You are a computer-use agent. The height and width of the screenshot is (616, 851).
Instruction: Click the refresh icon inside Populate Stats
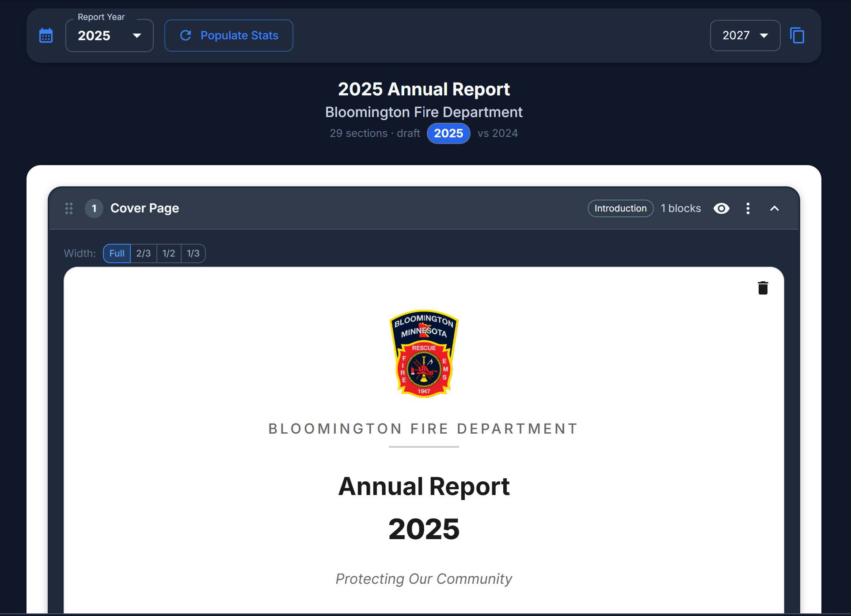(186, 35)
